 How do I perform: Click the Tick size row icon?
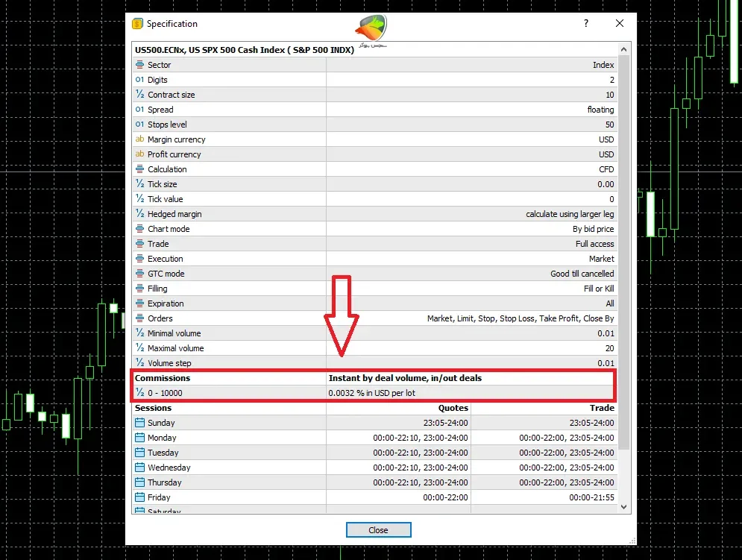139,183
